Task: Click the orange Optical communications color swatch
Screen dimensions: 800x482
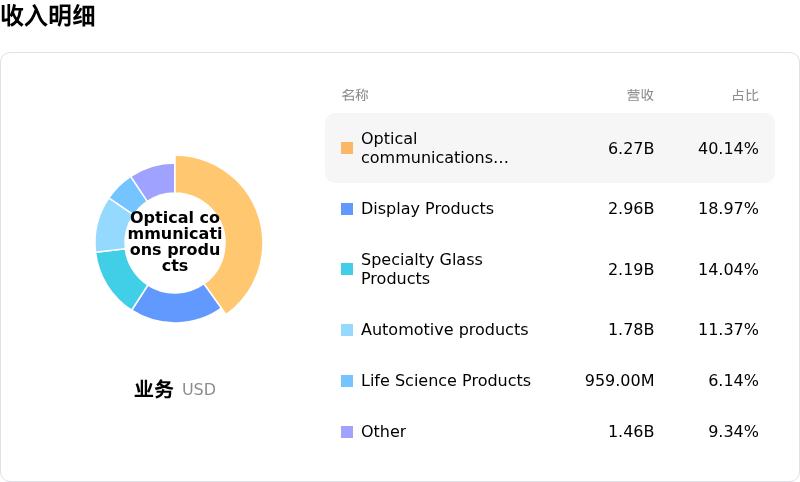Action: [x=347, y=148]
